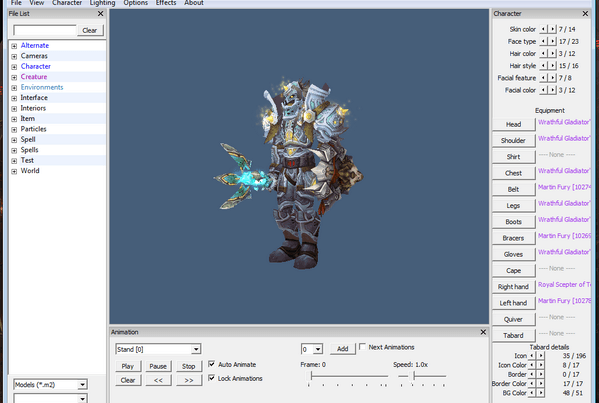Expand the Interface tree node
599x403 pixels.
pos(14,98)
